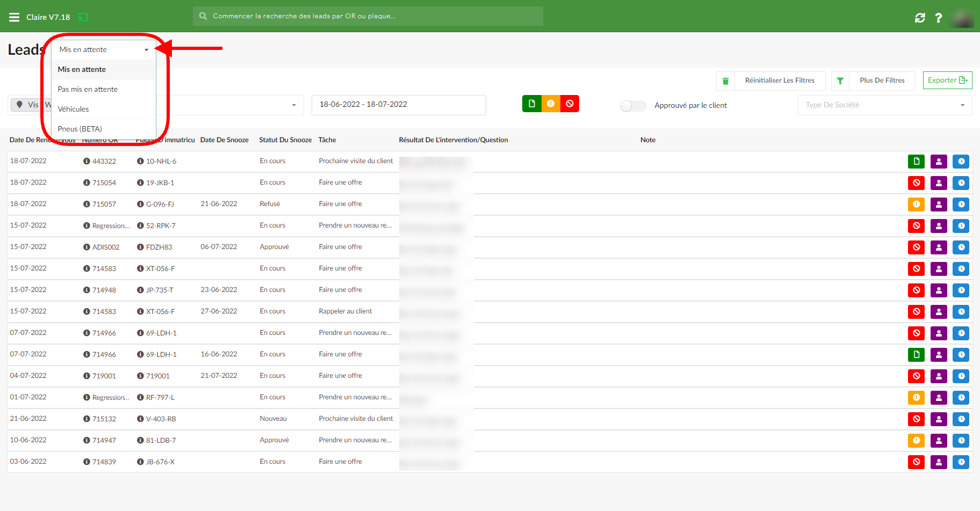Screen dimensions: 980x511
Task: Click info icon next to OR 715132
Action: pos(87,419)
